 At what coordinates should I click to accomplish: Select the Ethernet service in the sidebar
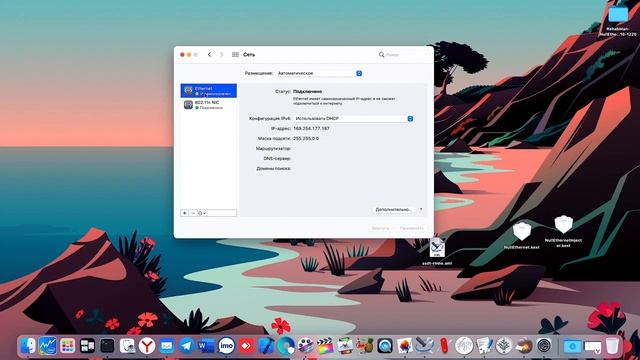209,91
